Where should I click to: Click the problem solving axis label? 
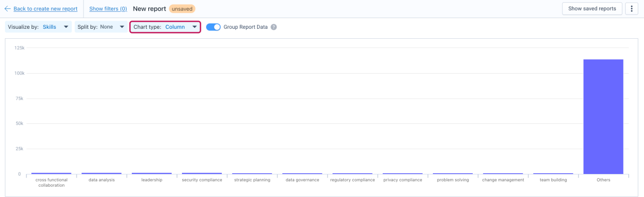click(x=453, y=180)
